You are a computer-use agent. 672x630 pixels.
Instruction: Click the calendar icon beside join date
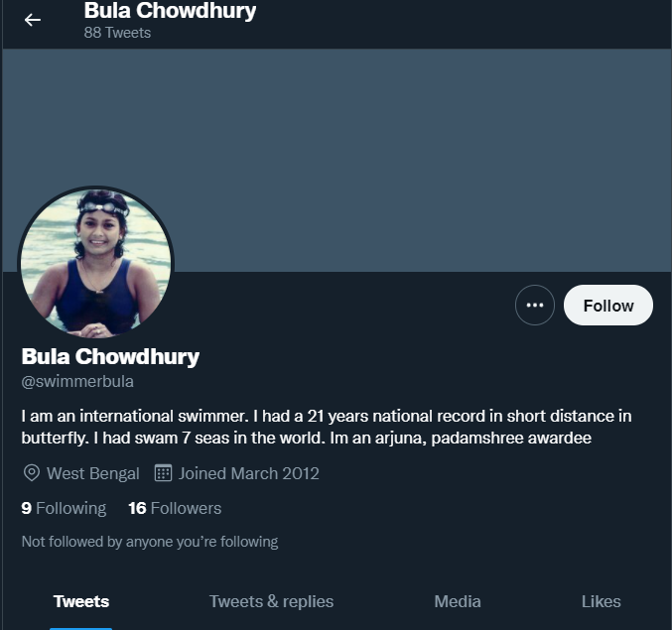pos(164,473)
